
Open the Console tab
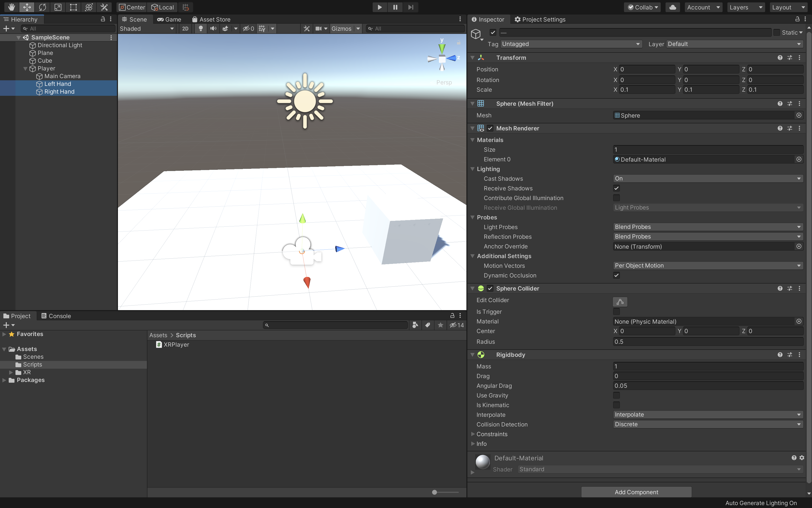pyautogui.click(x=56, y=316)
